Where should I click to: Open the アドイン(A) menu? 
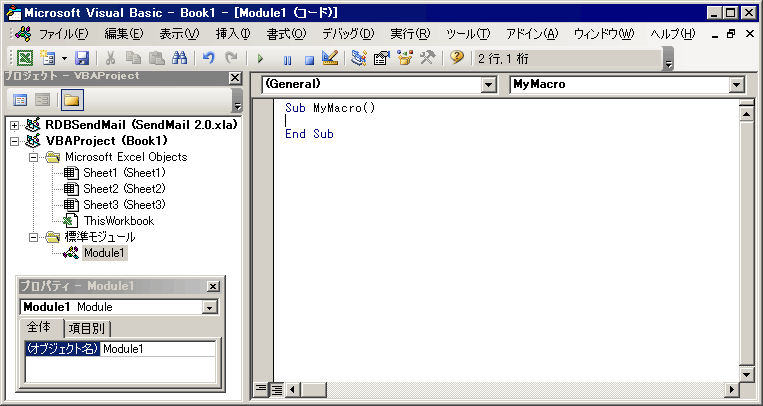(x=532, y=34)
